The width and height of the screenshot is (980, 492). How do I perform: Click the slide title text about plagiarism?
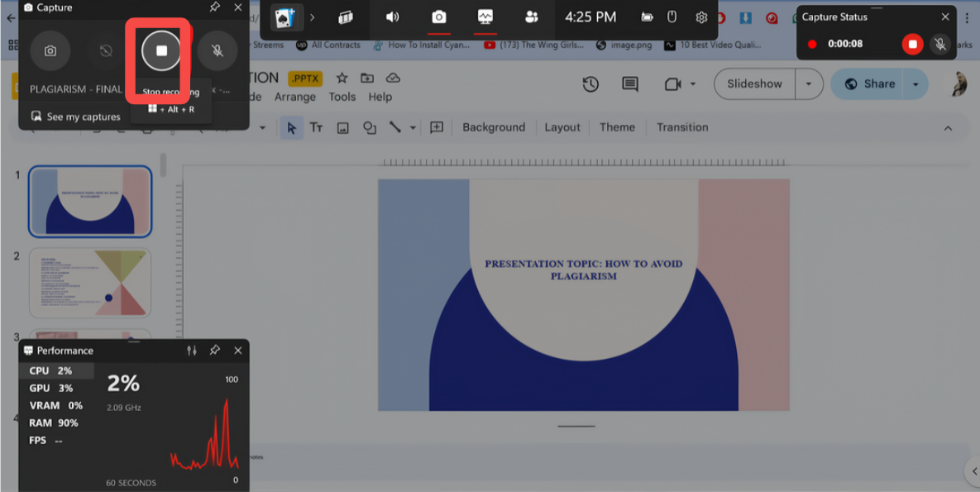(583, 270)
